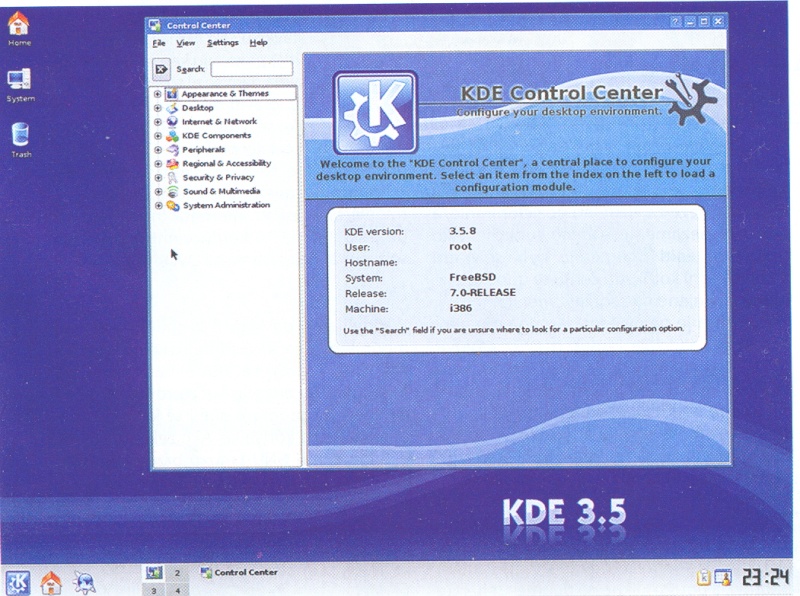800x596 pixels.
Task: Switch to virtual desktop 3 in pager
Action: [x=154, y=590]
